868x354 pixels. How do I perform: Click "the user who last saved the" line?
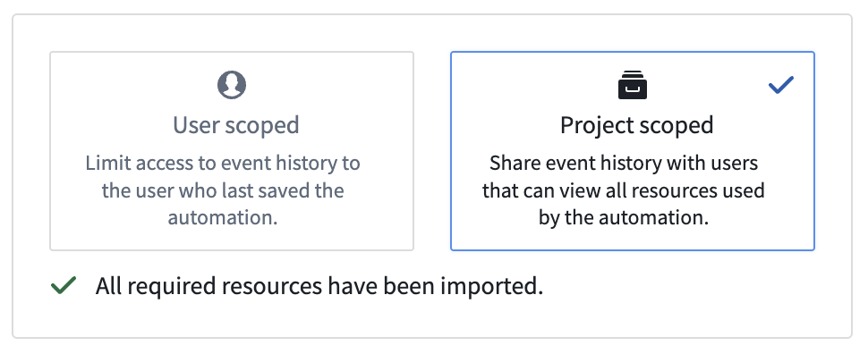pos(223,190)
